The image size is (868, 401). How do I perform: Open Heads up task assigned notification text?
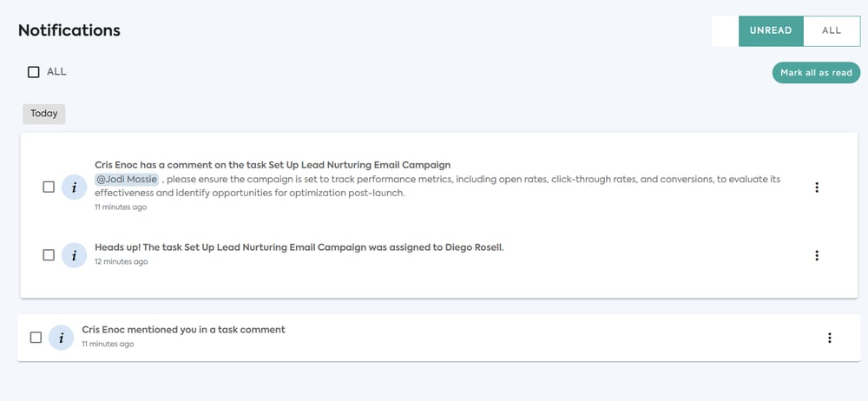[x=299, y=247]
